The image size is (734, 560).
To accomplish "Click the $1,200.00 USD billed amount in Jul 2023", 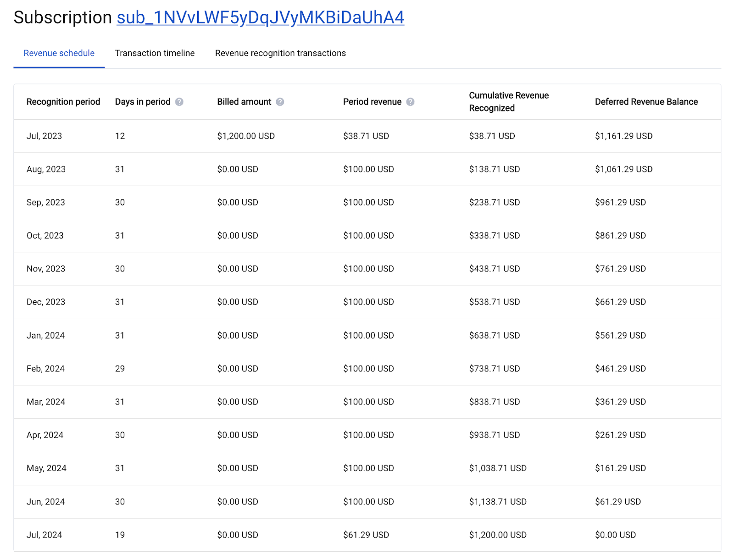I will tap(246, 136).
